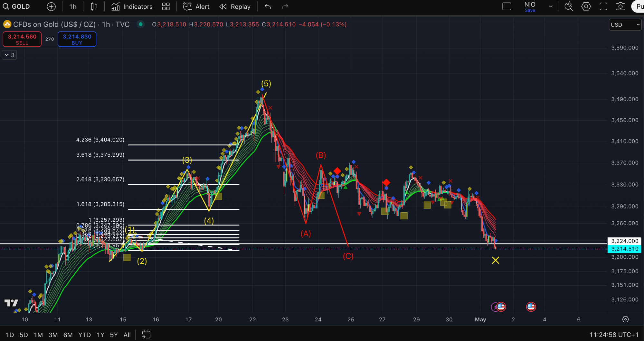This screenshot has height=341, width=644.
Task: Select the yellow X mark drawing
Action: tap(496, 260)
